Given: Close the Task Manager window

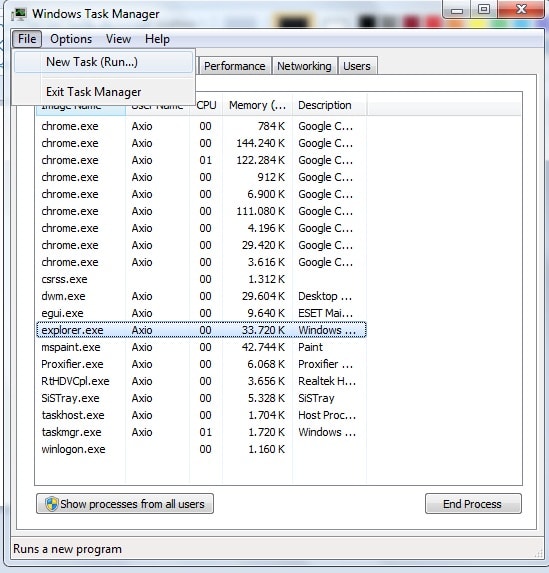Looking at the screenshot, I should tap(521, 10).
